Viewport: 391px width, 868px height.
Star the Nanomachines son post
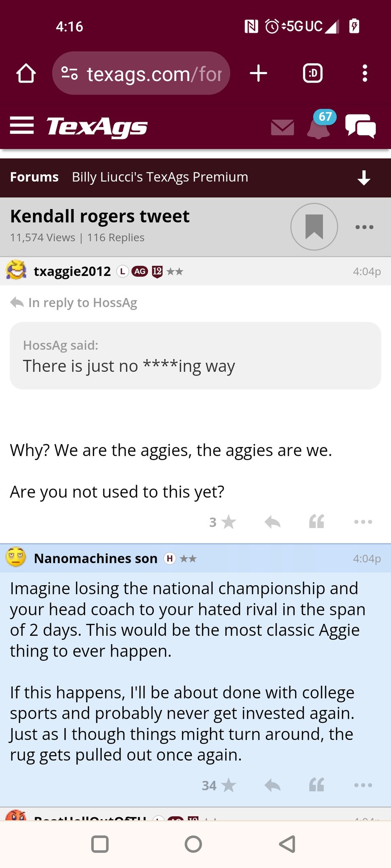228,785
